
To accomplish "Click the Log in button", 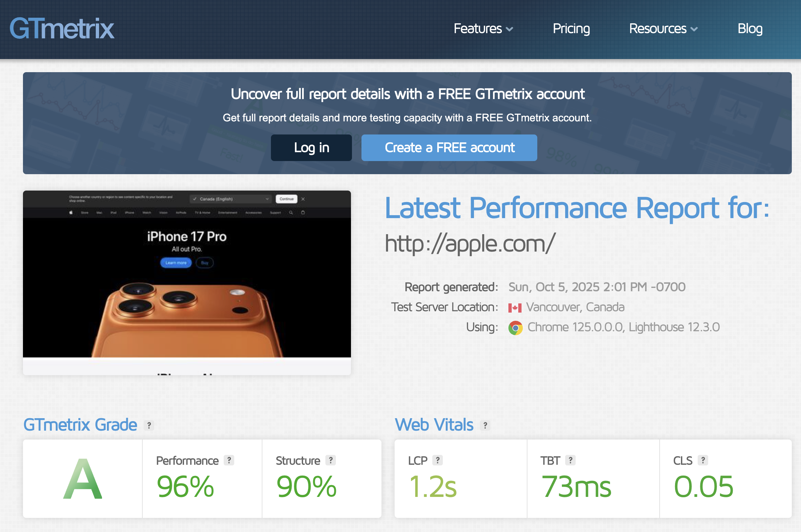I will click(x=311, y=148).
